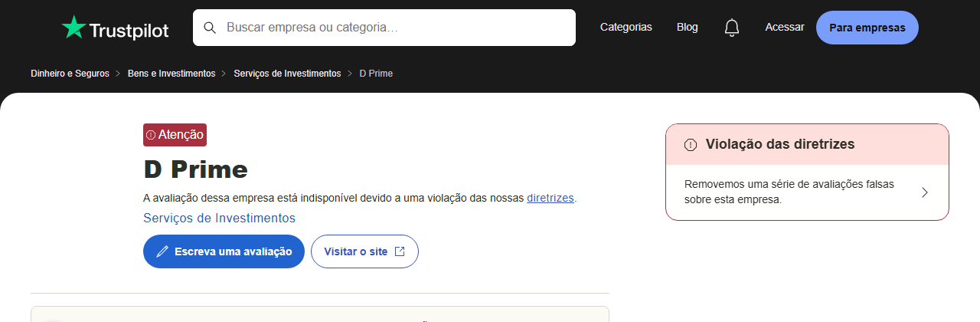Click the 'D Prime' company heading
The image size is (980, 322).
196,169
